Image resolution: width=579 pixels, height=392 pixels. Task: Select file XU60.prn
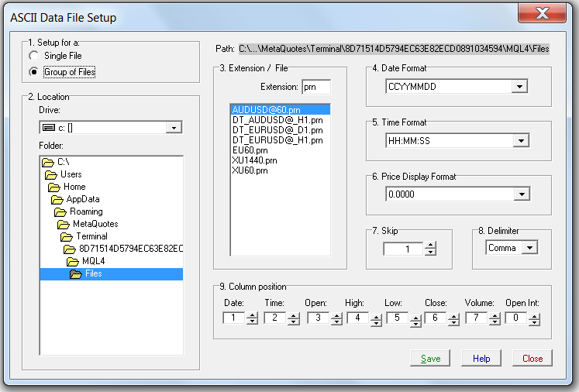[250, 170]
